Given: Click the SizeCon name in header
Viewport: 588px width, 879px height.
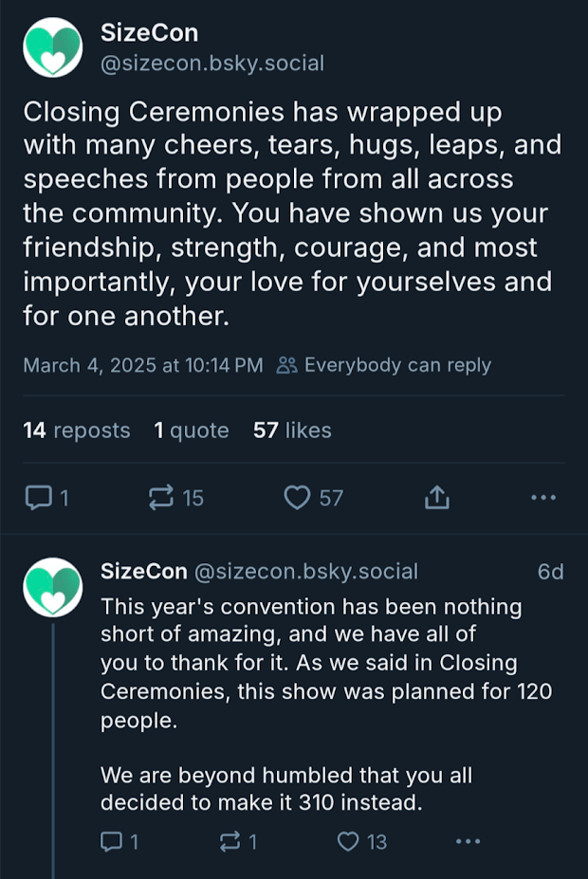Looking at the screenshot, I should click(149, 33).
